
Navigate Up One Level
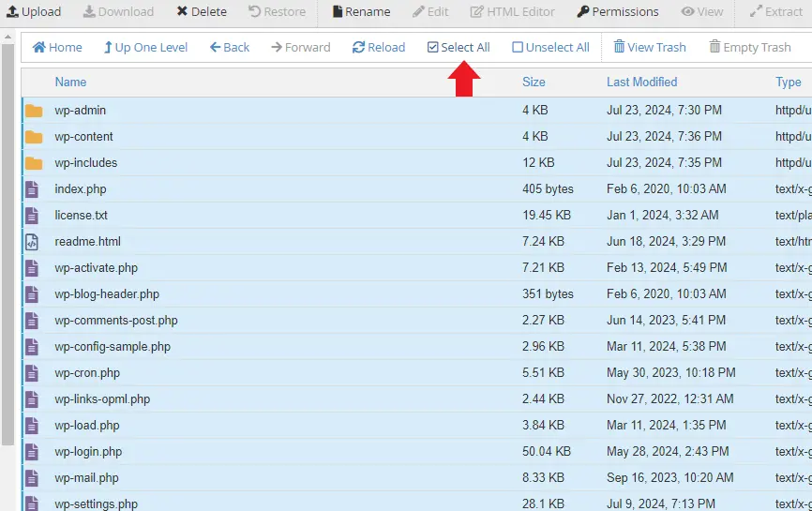coord(145,47)
